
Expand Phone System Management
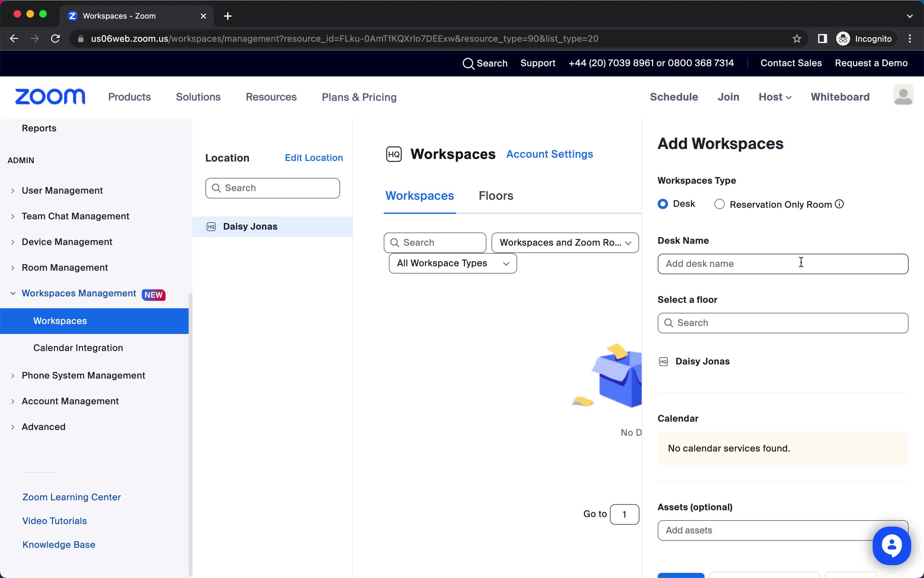coord(13,375)
